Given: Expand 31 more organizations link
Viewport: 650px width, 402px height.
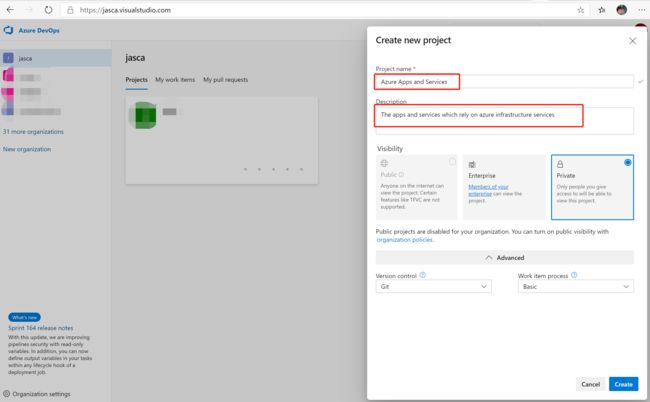Looking at the screenshot, I should (33, 131).
